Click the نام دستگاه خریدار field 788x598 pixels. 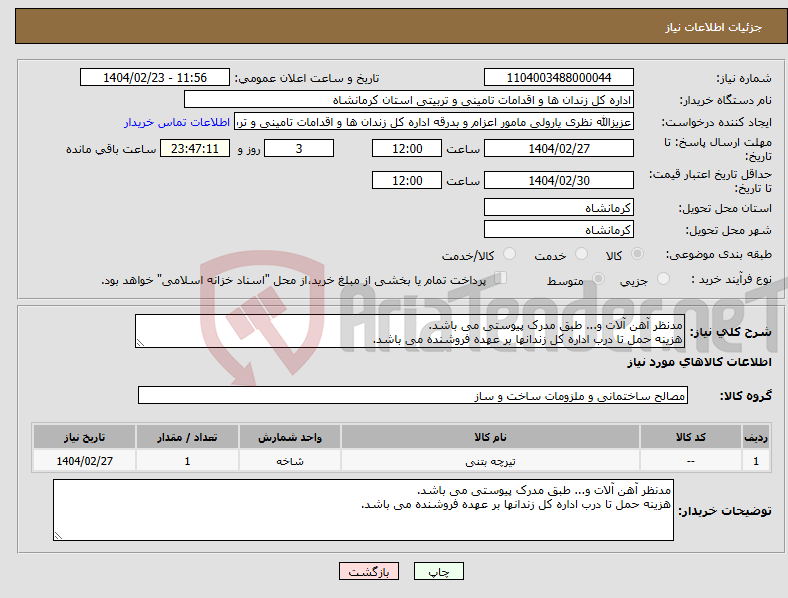tap(409, 99)
